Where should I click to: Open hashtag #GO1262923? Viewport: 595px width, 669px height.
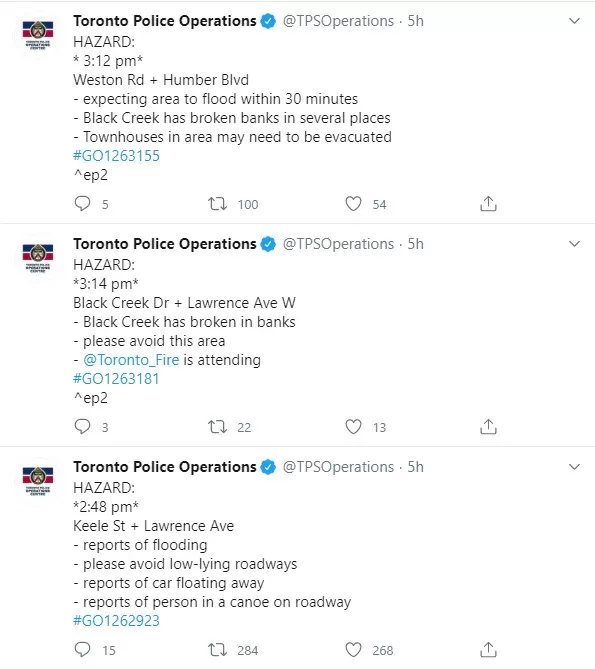116,620
